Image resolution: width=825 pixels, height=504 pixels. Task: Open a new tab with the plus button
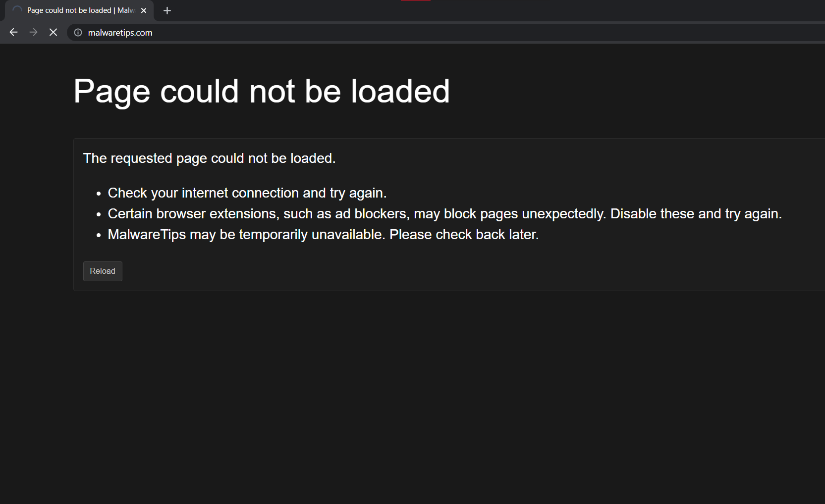(x=167, y=10)
